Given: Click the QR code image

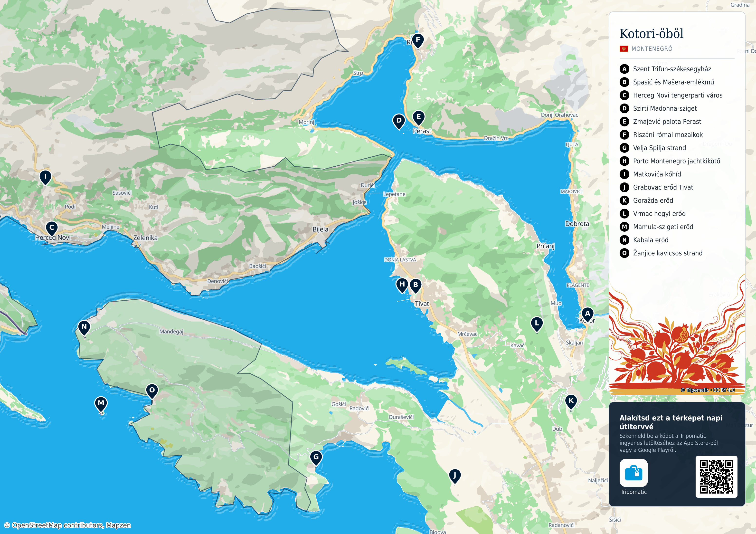Looking at the screenshot, I should pyautogui.click(x=716, y=477).
